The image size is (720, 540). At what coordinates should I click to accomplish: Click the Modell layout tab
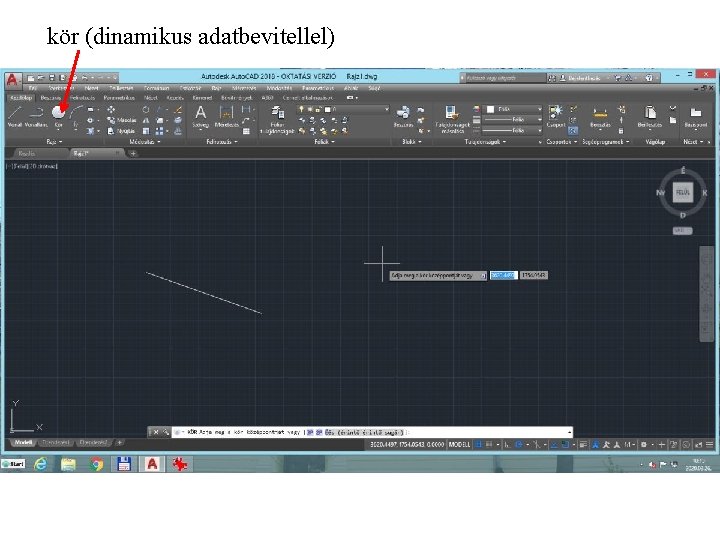23,443
